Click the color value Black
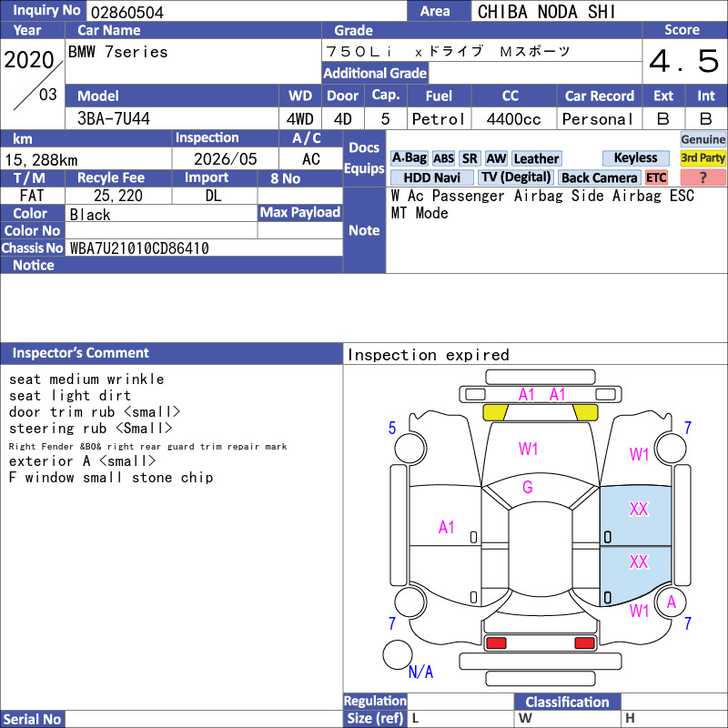Screen dimensions: 728x728 (90, 214)
